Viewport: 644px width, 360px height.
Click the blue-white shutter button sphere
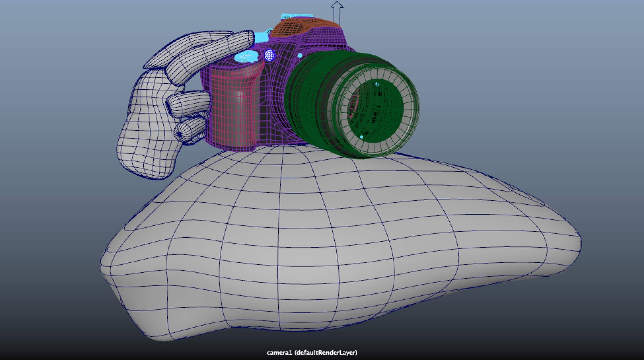(270, 55)
